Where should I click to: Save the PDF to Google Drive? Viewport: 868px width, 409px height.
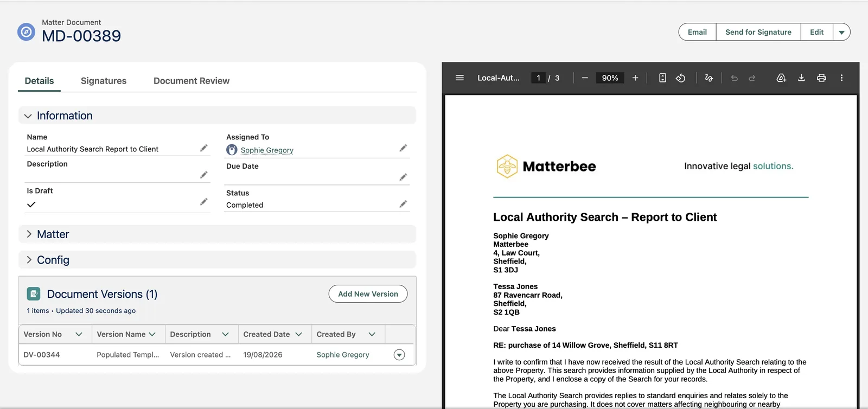pyautogui.click(x=781, y=78)
